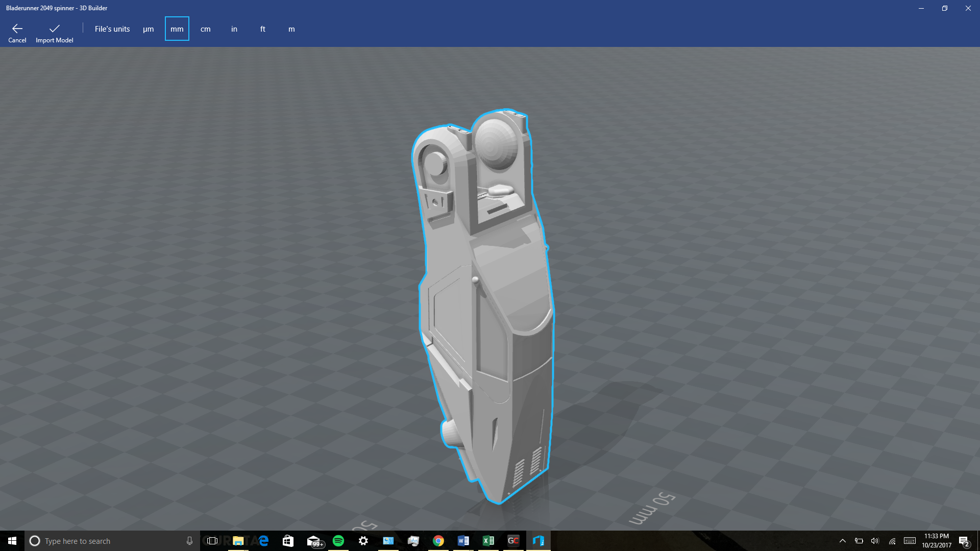The width and height of the screenshot is (980, 551).
Task: Open Windows Settings gear icon
Action: [x=363, y=541]
